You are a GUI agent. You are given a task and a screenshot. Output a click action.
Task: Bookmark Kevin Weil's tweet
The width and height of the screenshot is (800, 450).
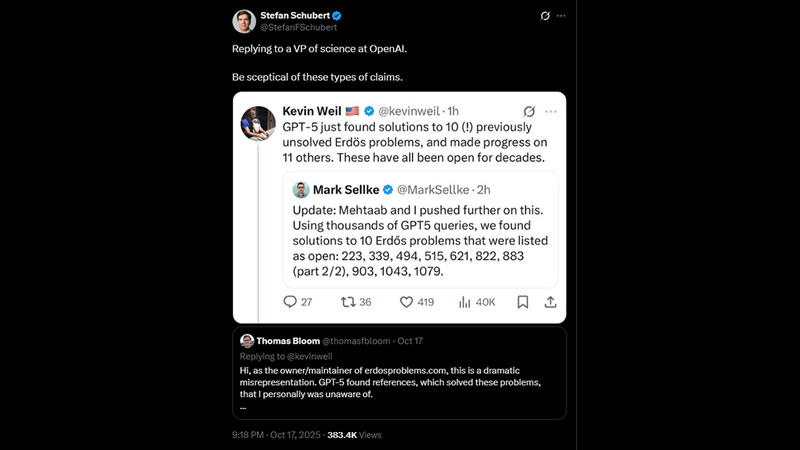tap(522, 301)
